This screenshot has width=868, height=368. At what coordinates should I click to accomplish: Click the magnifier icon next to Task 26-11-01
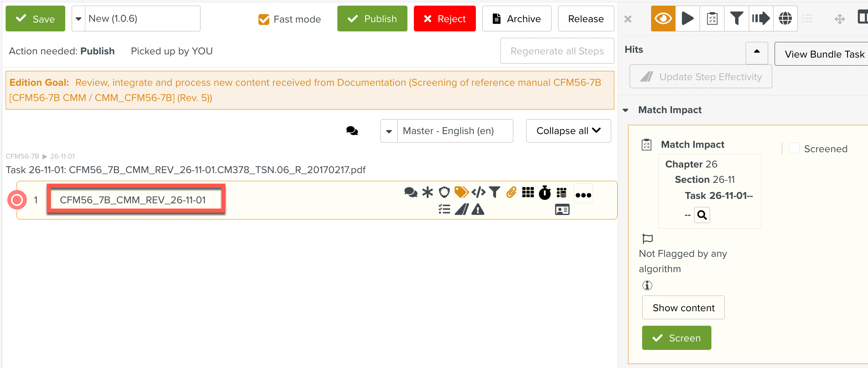tap(702, 215)
